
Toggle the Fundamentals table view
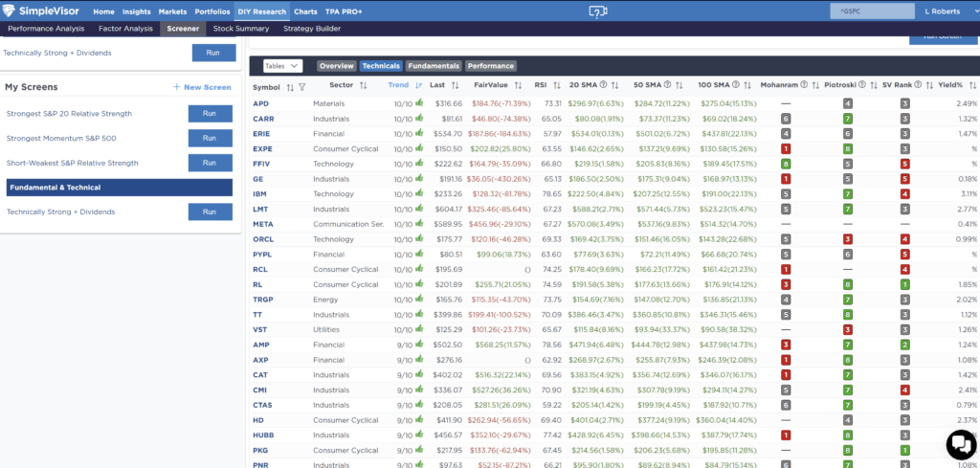click(x=433, y=66)
